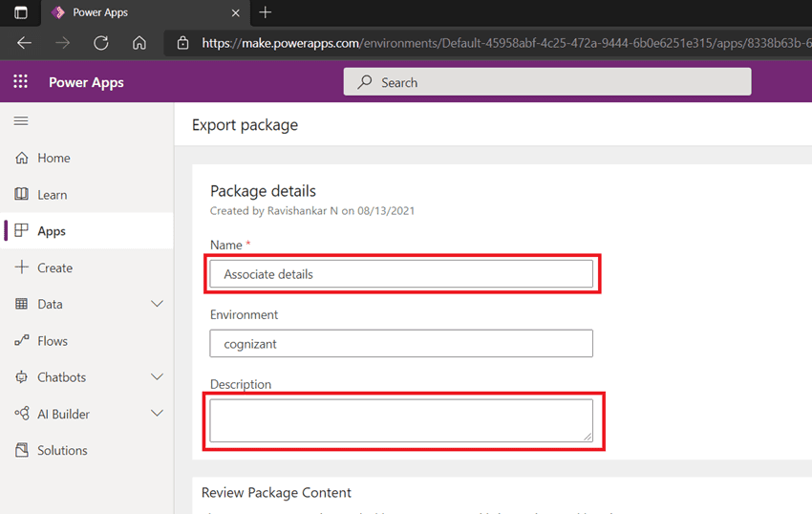Open the Create page from sidebar

(54, 268)
